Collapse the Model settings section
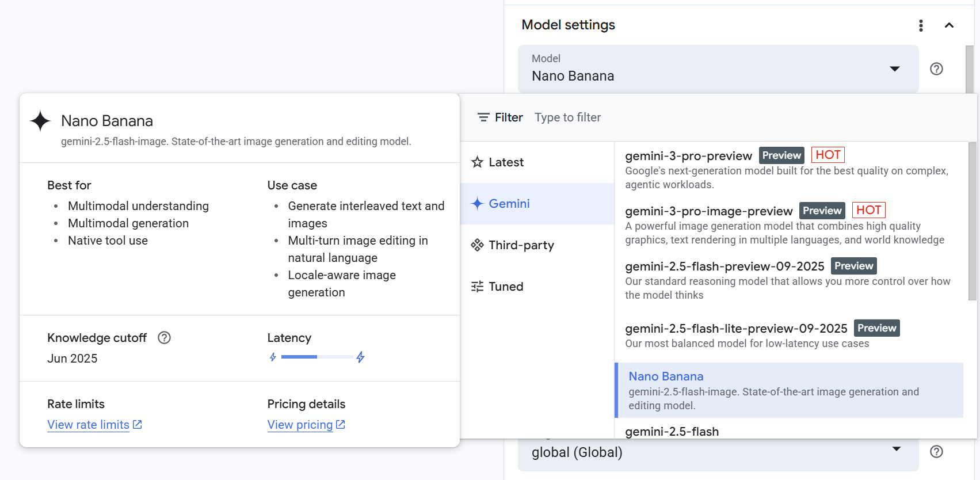Screen dimensions: 980x480 click(949, 25)
